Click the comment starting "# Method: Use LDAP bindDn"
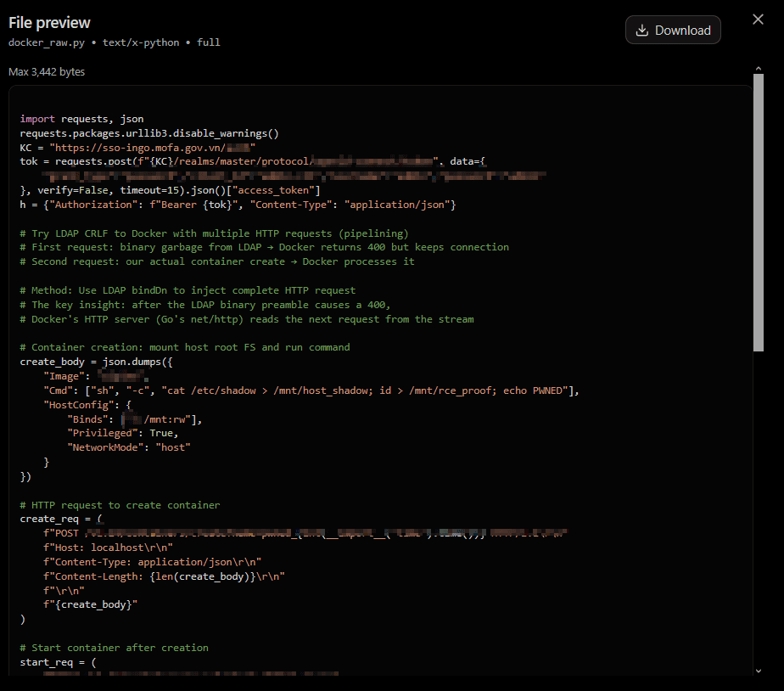Viewport: 784px width, 691px height. pyautogui.click(x=188, y=290)
